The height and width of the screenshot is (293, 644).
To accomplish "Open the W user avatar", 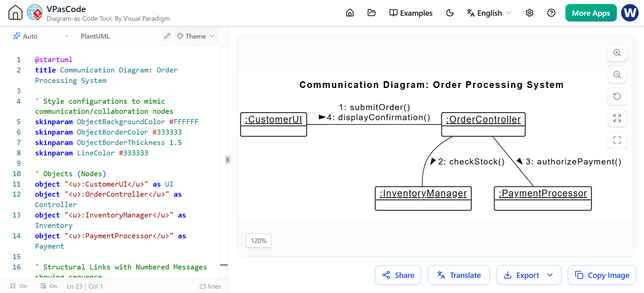I will tap(630, 13).
